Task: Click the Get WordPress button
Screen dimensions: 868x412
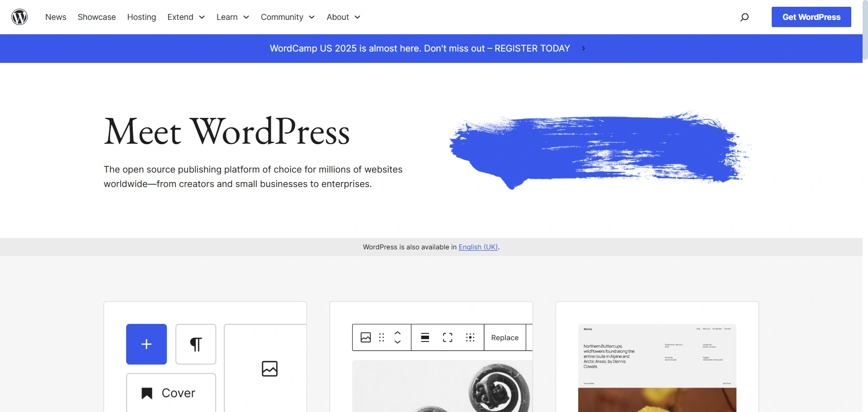Action: coord(811,17)
